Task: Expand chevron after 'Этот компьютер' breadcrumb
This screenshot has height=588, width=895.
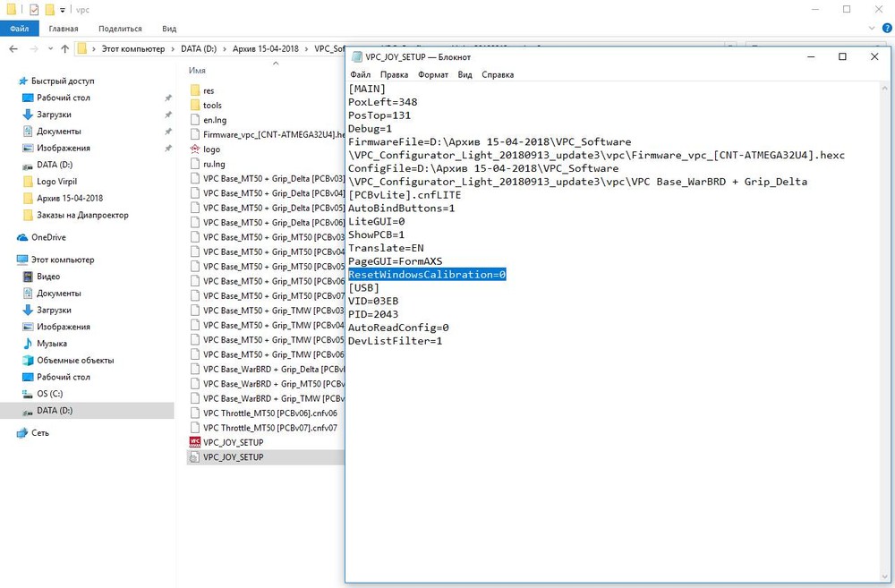Action: (173, 49)
